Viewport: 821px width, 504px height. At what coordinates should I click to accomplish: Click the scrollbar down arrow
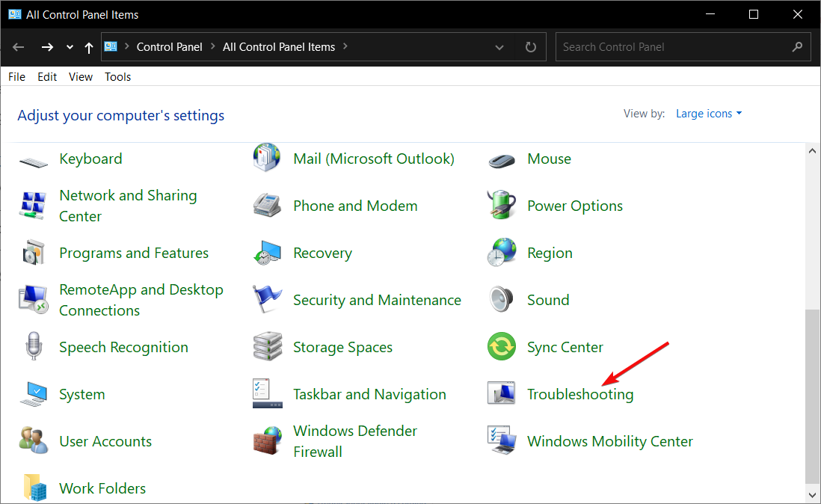(x=812, y=495)
